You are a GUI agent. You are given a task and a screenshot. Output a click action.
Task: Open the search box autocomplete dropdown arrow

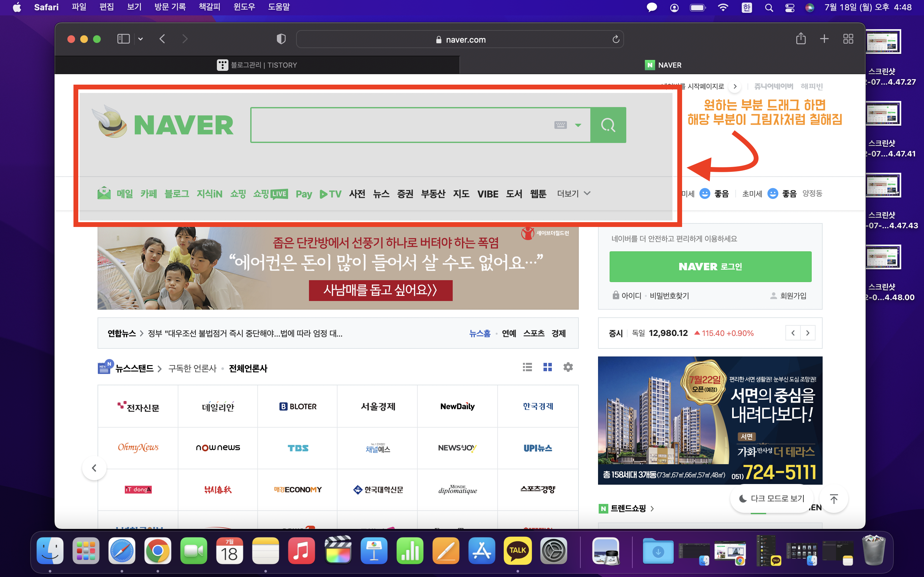[x=578, y=125]
